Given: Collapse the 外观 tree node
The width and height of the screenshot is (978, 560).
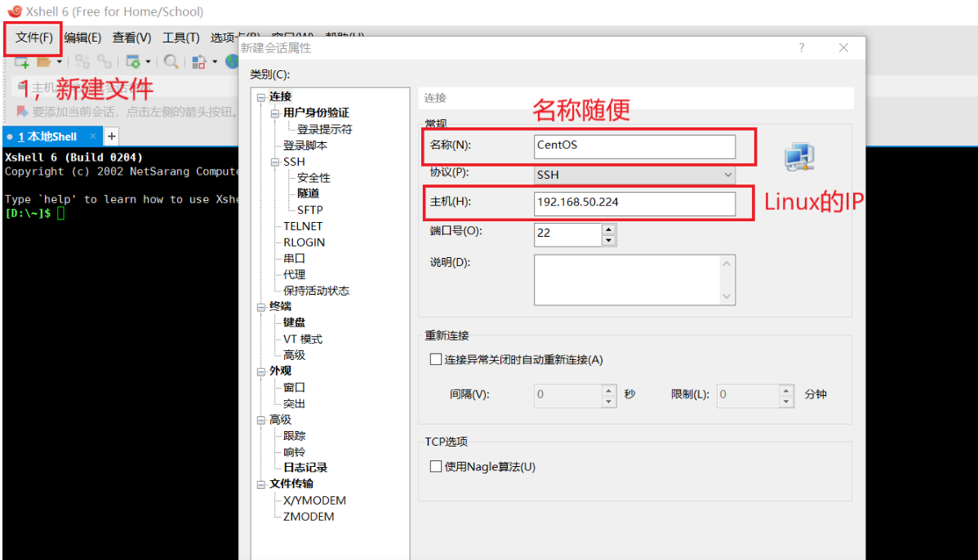Looking at the screenshot, I should click(x=261, y=371).
